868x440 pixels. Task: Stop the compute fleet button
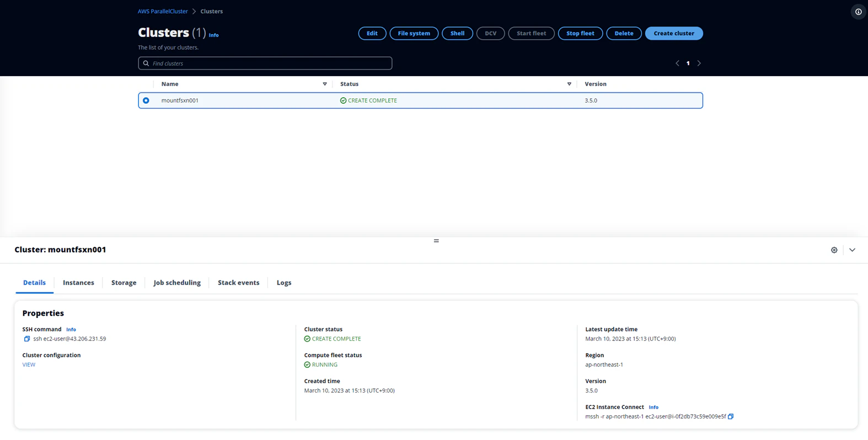pos(580,33)
